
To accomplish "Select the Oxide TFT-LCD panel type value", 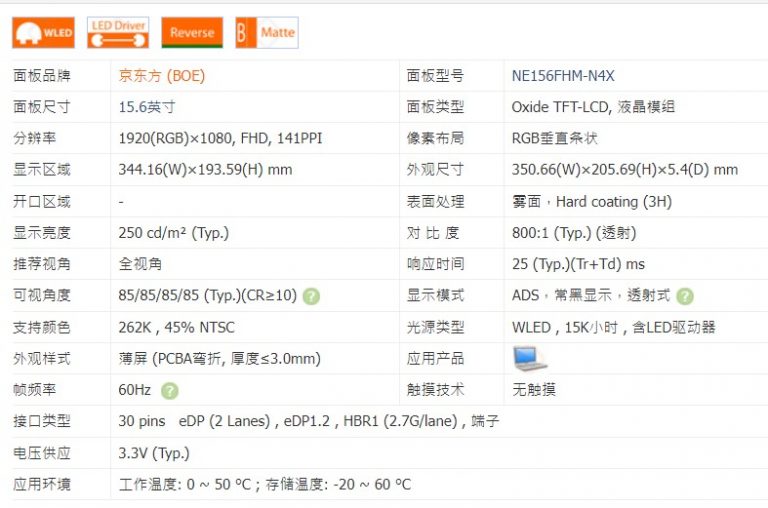I will tap(593, 107).
